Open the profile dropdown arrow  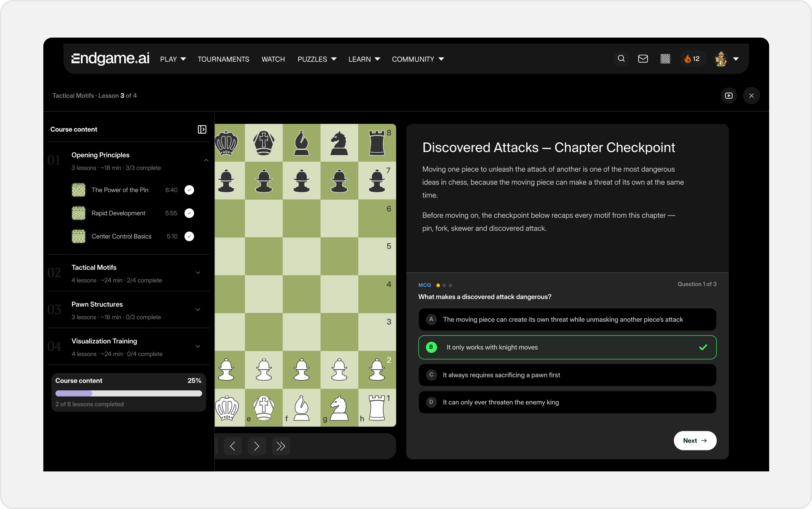coord(736,59)
